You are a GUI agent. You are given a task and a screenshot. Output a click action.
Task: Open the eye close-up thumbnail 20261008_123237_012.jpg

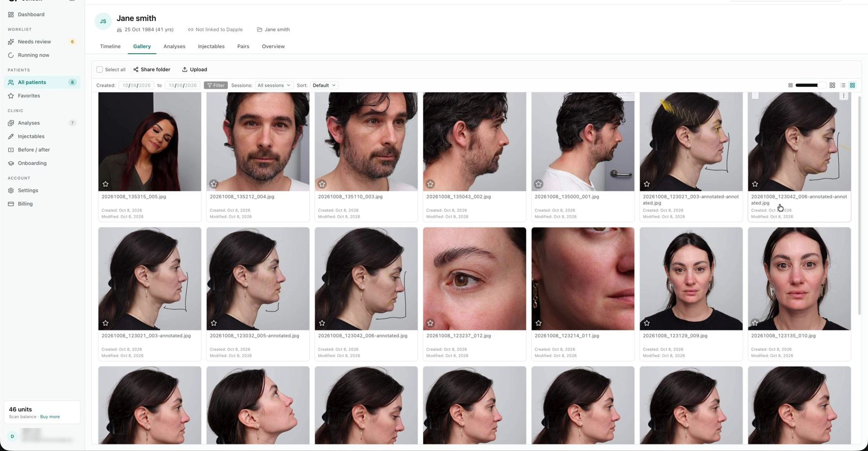474,278
